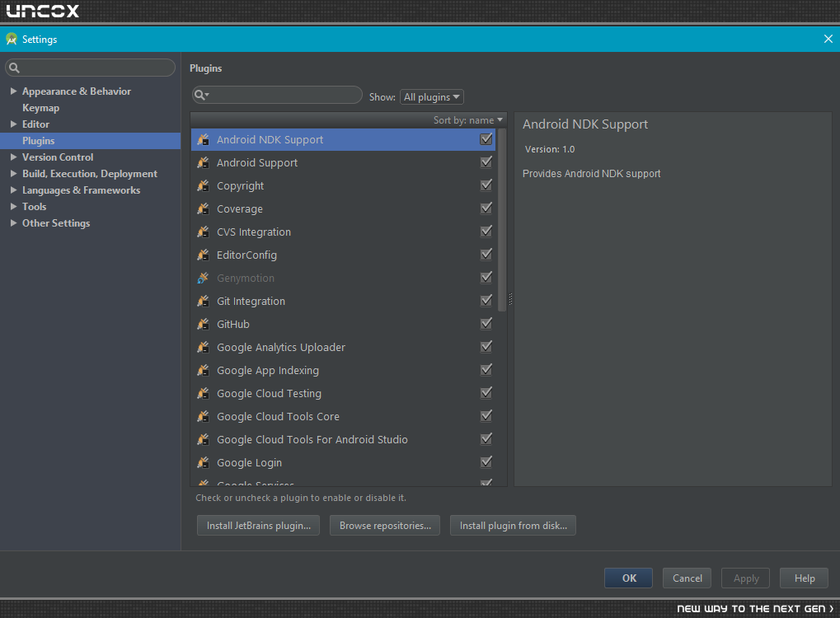The height and width of the screenshot is (618, 840).
Task: Click the Help button
Action: tap(804, 578)
